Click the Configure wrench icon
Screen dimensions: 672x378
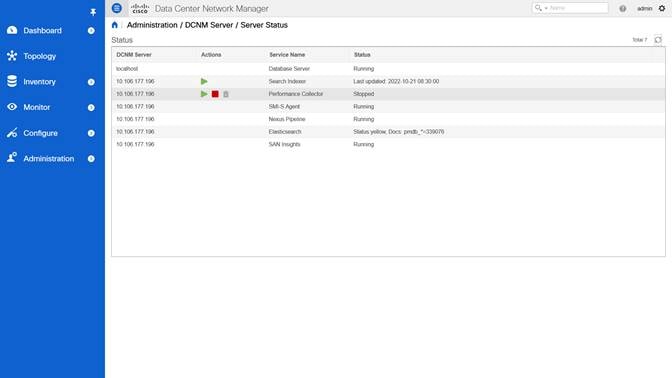point(12,132)
